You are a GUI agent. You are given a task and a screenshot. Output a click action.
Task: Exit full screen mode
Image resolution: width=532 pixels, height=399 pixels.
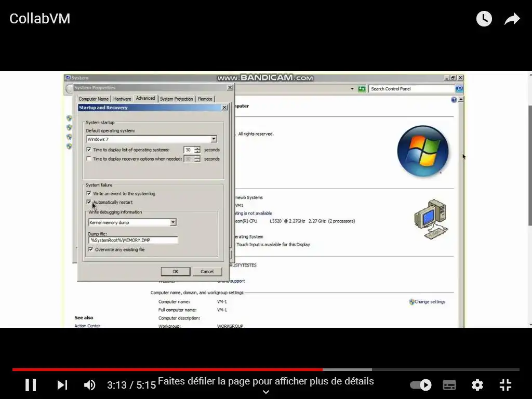coord(506,385)
